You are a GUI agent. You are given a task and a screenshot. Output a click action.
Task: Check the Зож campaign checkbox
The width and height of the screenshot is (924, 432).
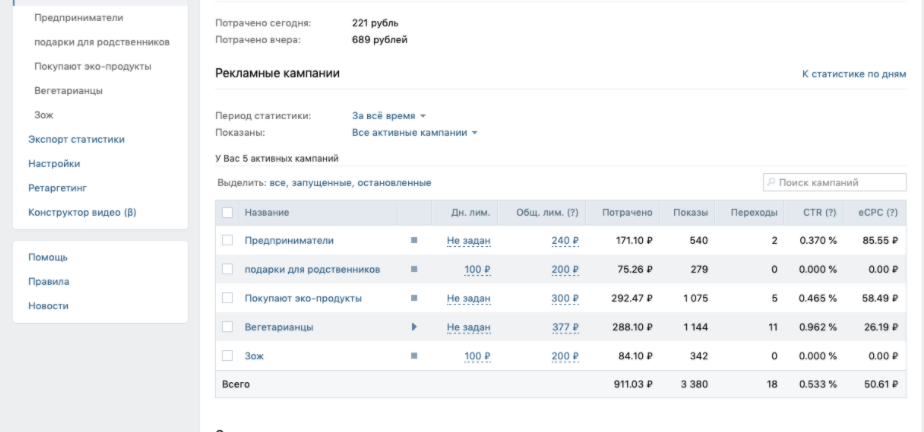(x=227, y=355)
